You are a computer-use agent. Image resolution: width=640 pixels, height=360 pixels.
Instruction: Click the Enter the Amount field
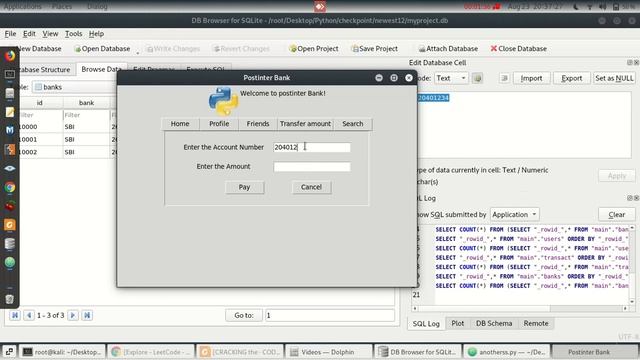pos(312,167)
